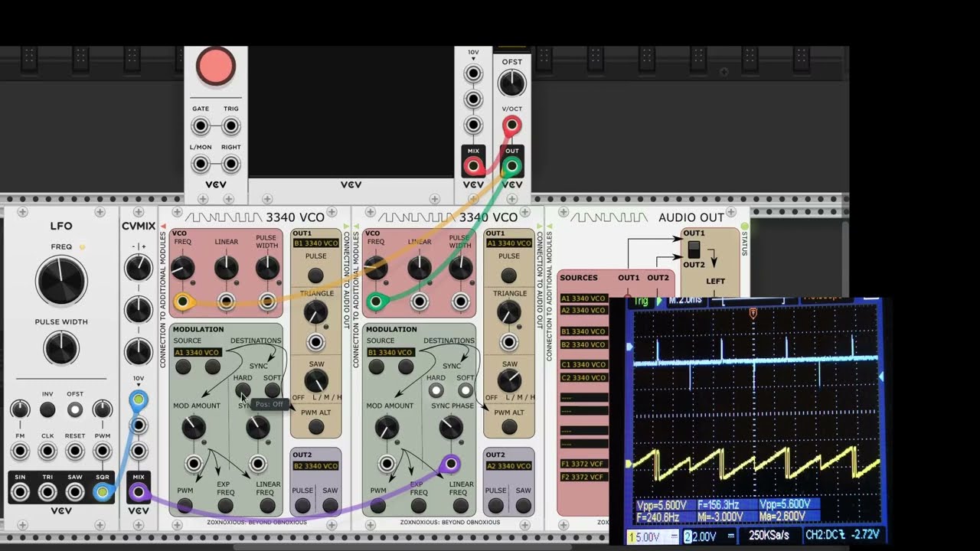Click the LFO FREQ knob

tap(61, 281)
